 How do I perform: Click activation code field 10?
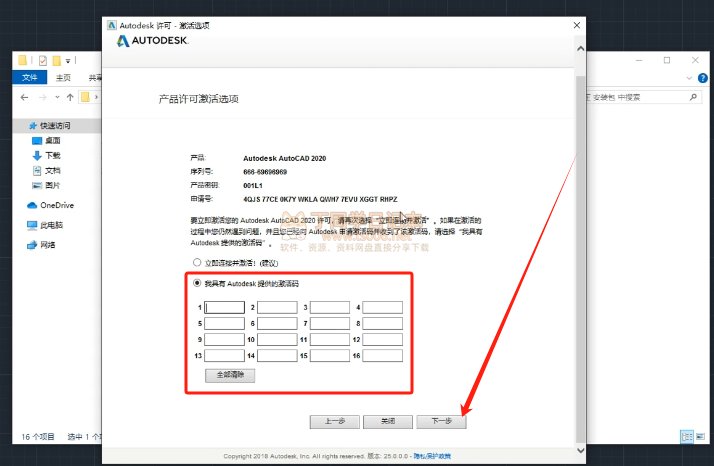tap(277, 339)
